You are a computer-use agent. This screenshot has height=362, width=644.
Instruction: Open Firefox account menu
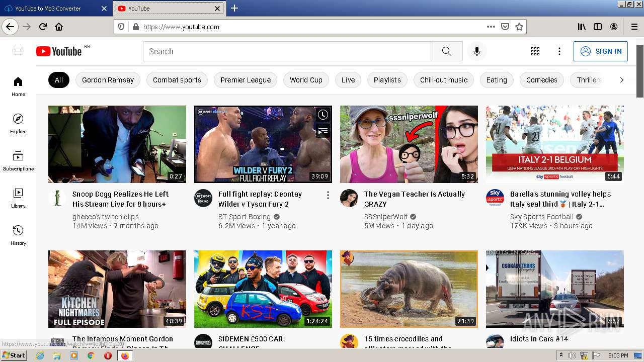tap(614, 27)
